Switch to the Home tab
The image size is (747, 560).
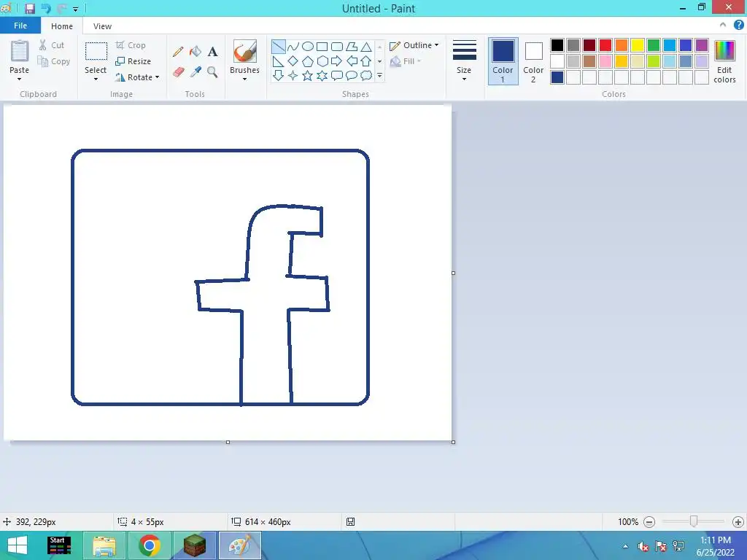coord(62,26)
